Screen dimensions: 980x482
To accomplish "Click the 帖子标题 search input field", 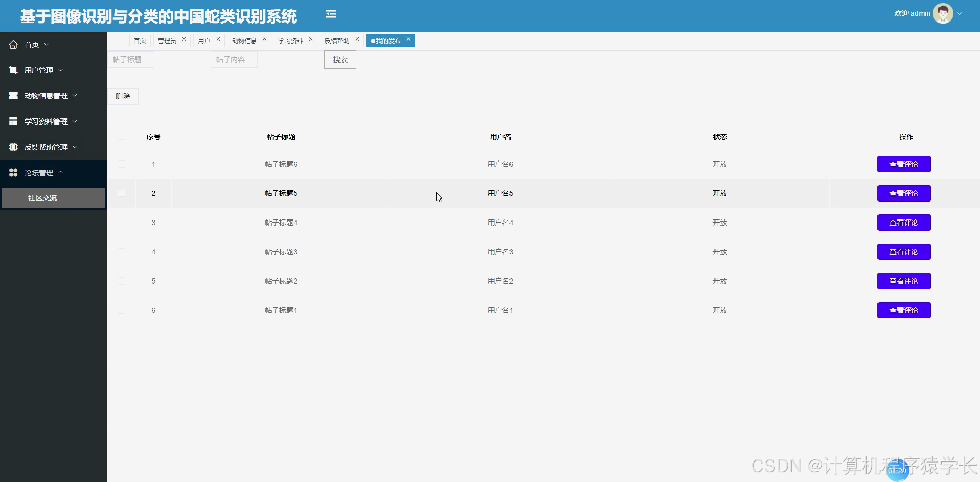I will 131,59.
